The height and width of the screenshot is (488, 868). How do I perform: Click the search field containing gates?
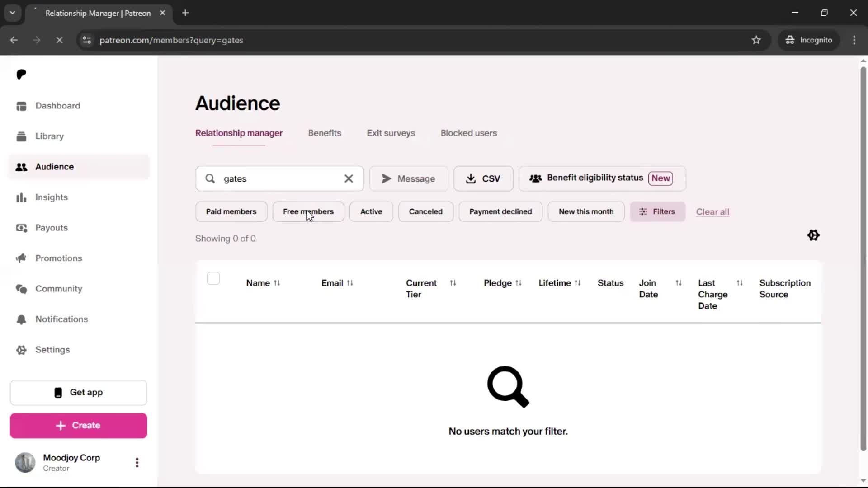279,178
